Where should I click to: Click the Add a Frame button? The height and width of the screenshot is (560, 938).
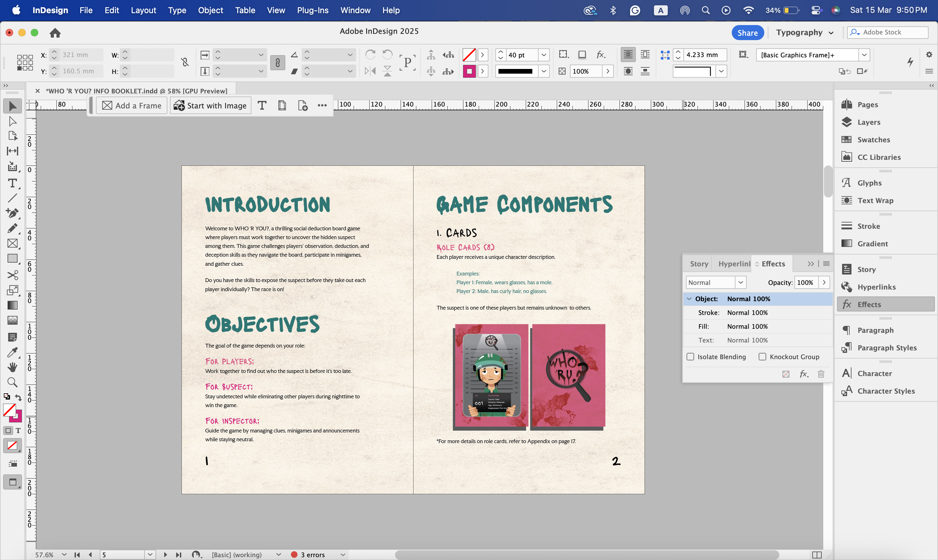click(x=132, y=106)
